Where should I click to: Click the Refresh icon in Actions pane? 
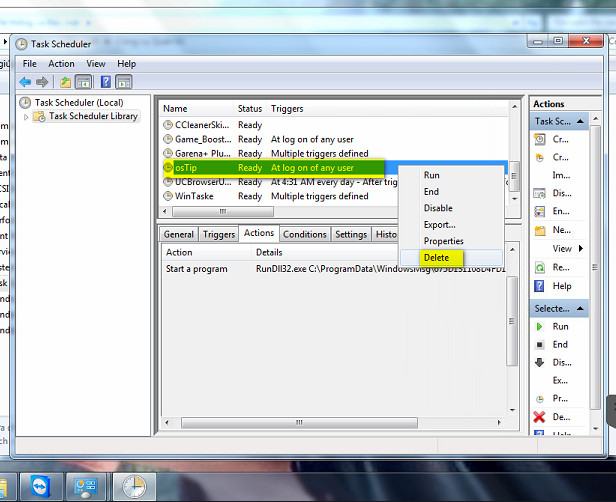(x=539, y=268)
